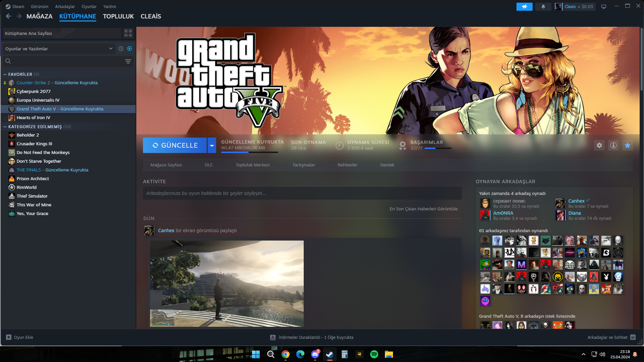Open notifications bell icon
This screenshot has width=644, height=362.
click(x=543, y=6)
